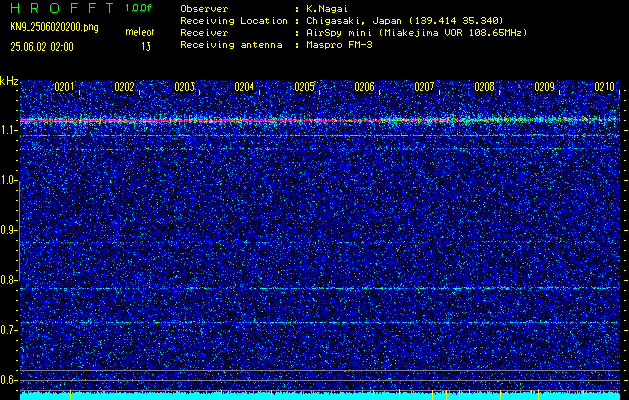Click the 0.7 frequency axis label

8,330
